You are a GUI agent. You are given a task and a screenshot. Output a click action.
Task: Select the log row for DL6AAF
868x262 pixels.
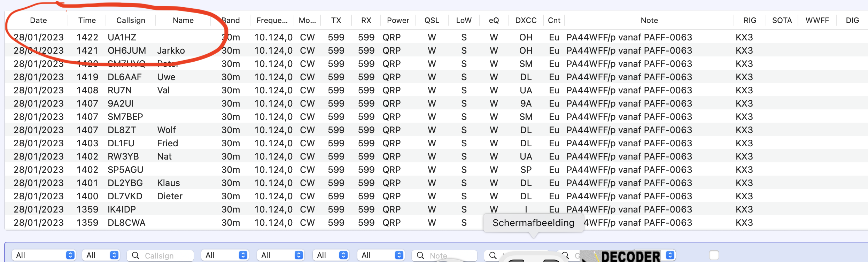(125, 77)
